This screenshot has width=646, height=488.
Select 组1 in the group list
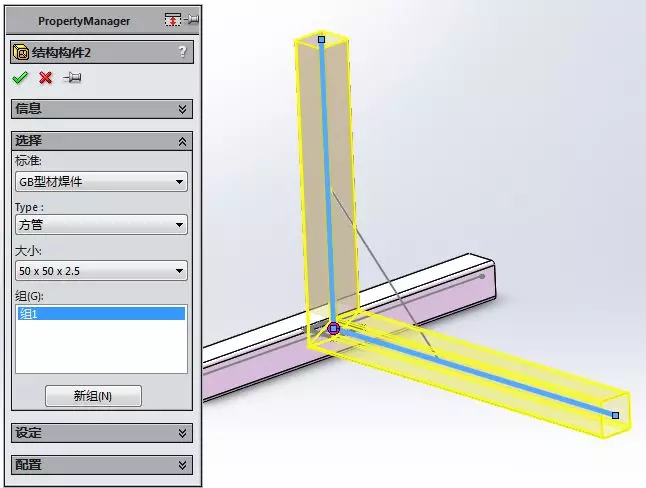coord(101,314)
